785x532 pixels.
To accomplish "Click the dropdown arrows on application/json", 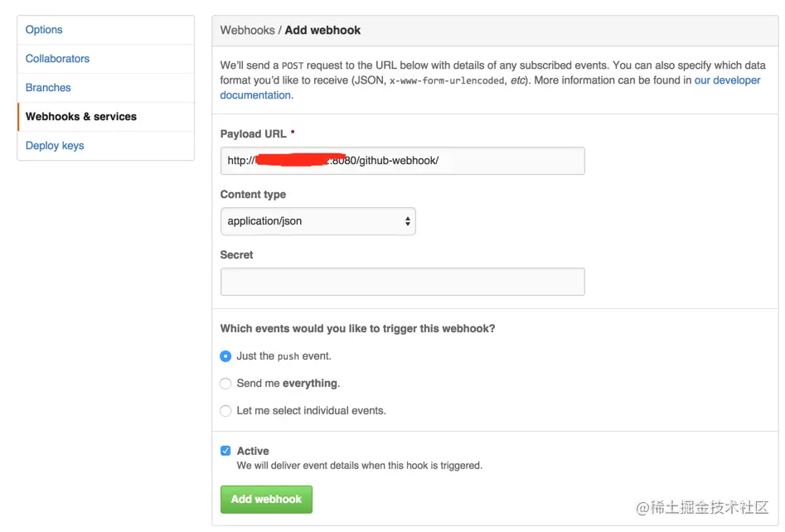I will click(407, 221).
